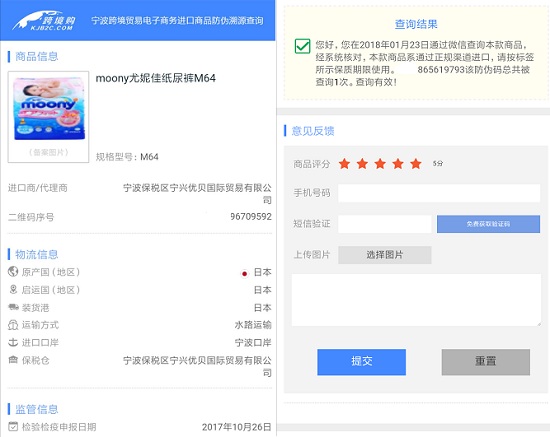The image size is (550, 437).
Task: Click the date 2017年10月26日
Action: tap(237, 427)
